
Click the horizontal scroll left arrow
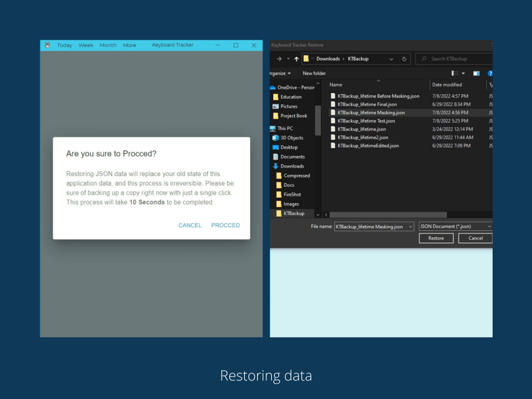[x=326, y=215]
